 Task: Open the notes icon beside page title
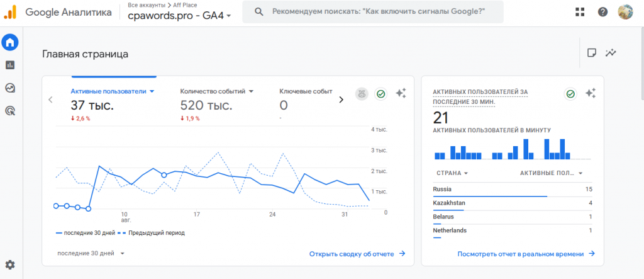(x=591, y=53)
